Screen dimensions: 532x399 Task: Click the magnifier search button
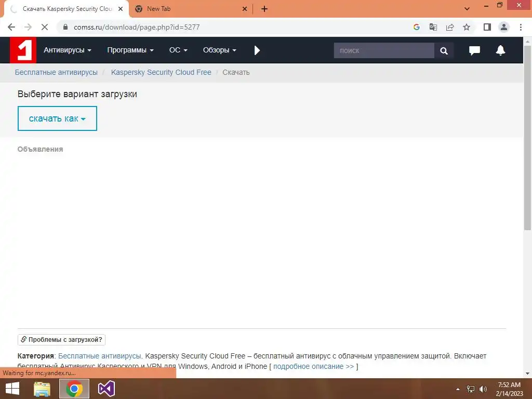pos(444,50)
